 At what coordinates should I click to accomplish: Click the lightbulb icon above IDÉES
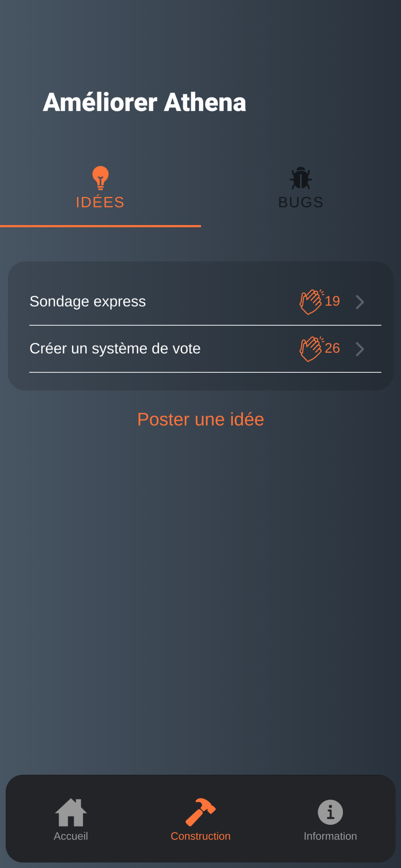point(100,178)
